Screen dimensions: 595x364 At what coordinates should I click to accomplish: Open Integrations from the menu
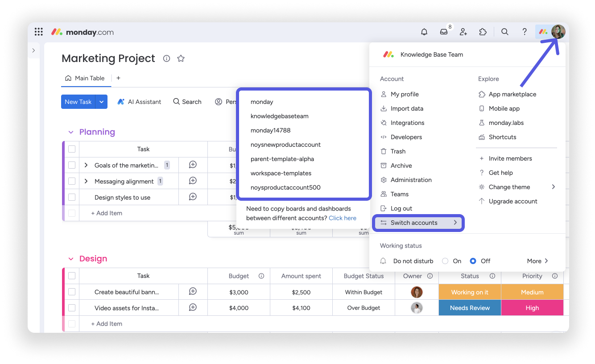point(402,123)
